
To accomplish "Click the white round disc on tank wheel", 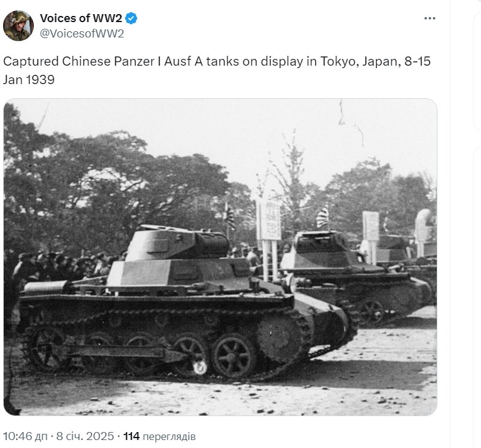I will tap(200, 367).
